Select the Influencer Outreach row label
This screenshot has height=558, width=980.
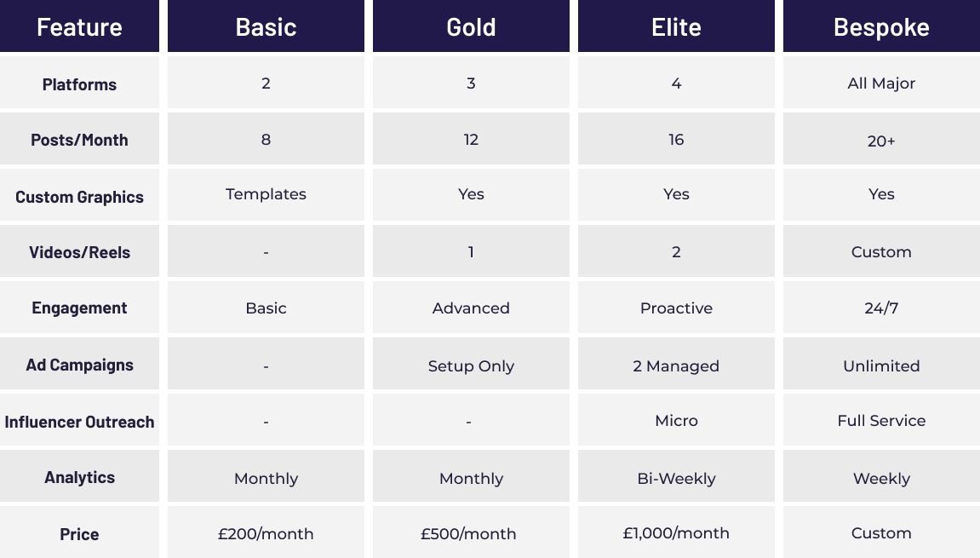79,420
